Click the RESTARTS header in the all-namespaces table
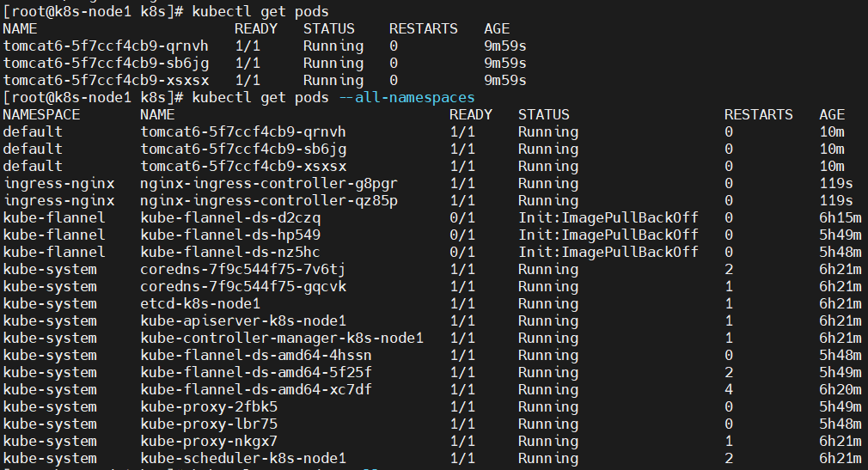Viewport: 868px width, 470px height. (x=758, y=114)
